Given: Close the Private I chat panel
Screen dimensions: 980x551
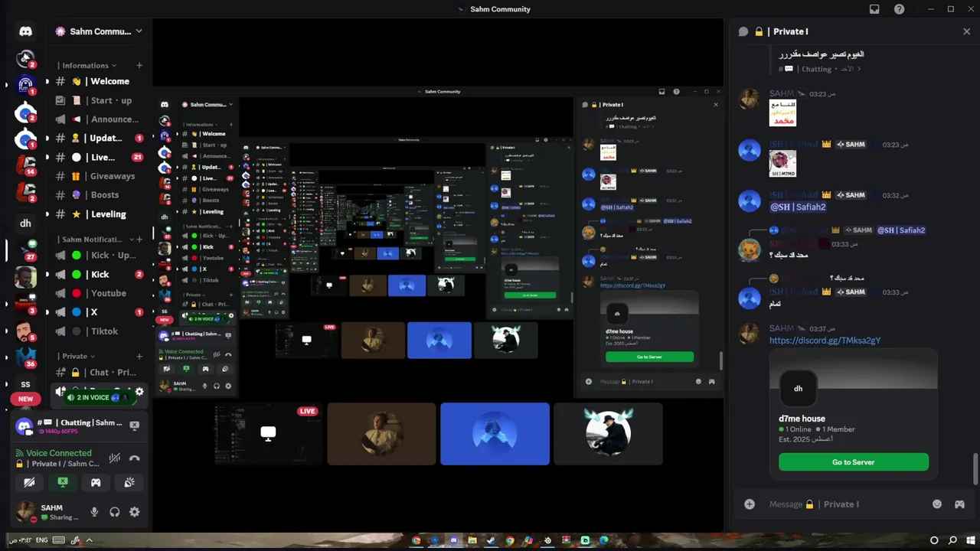Looking at the screenshot, I should 966,31.
